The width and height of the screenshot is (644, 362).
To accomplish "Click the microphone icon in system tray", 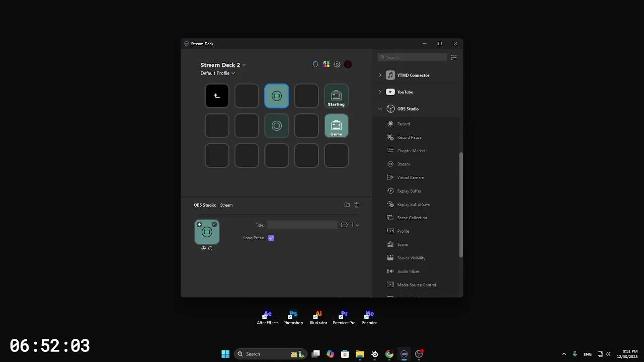I will click(575, 354).
